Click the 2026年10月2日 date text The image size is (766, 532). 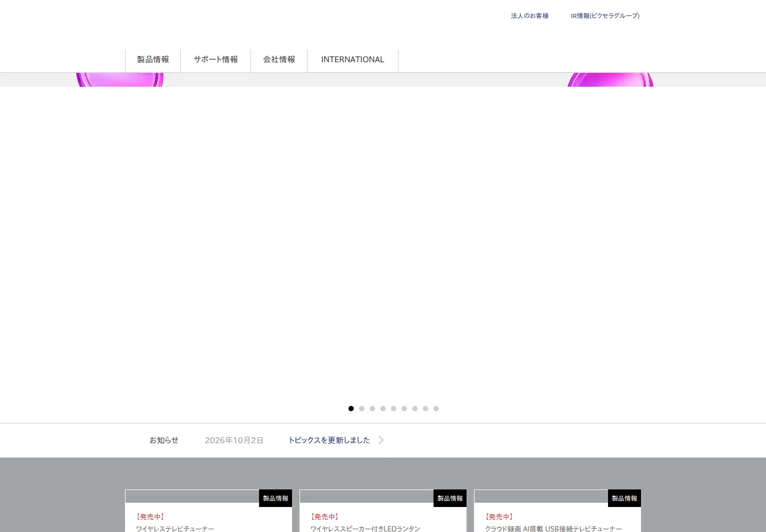pos(234,440)
